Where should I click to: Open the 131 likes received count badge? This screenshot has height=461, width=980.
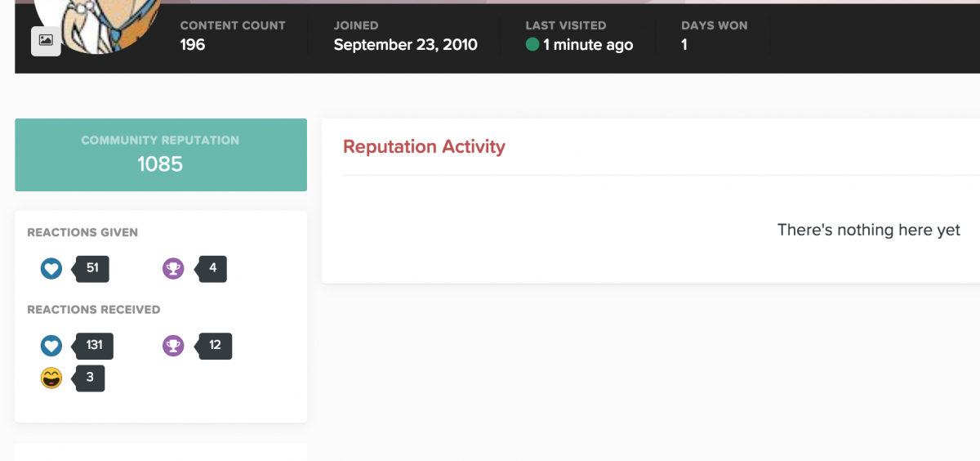click(92, 346)
